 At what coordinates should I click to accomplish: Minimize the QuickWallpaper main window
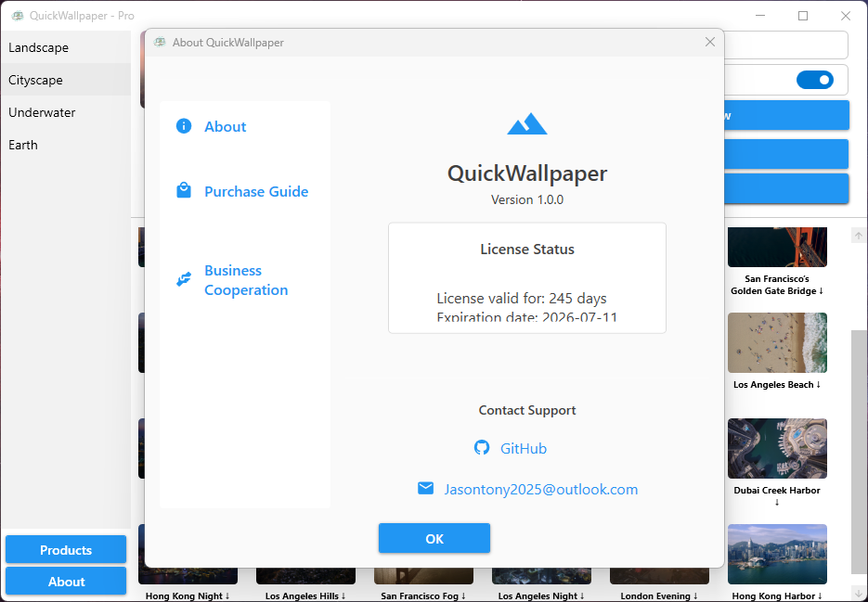[760, 16]
